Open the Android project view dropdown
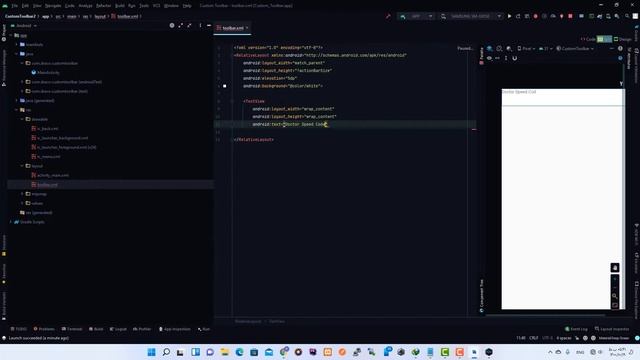Screen dimensions: 640x360 point(24,25)
